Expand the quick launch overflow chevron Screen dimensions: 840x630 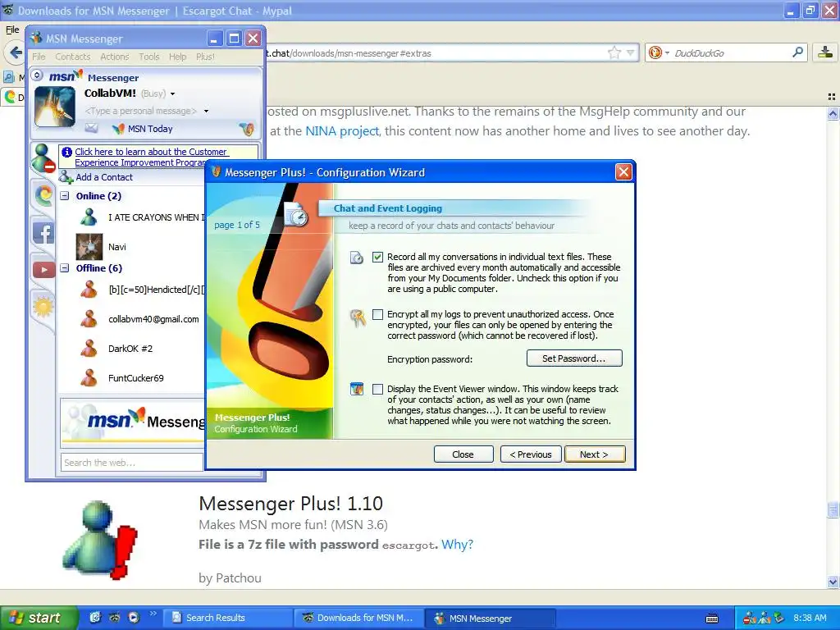[153, 614]
